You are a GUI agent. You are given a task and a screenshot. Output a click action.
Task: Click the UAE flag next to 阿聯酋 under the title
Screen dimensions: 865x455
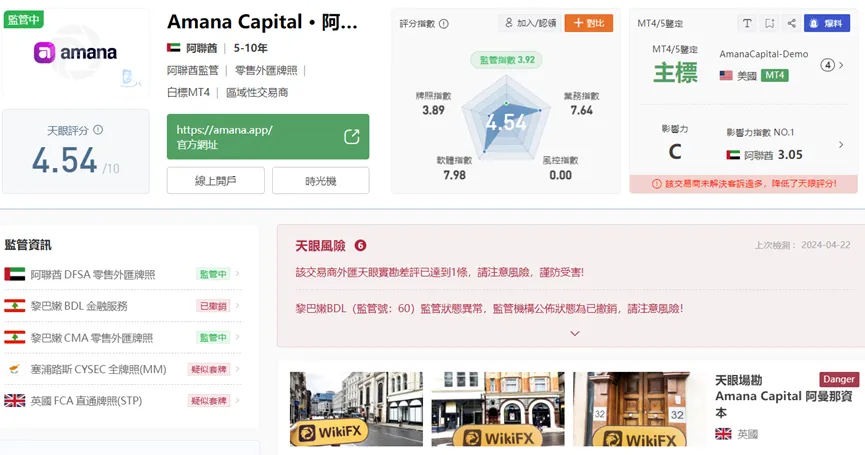click(x=174, y=48)
